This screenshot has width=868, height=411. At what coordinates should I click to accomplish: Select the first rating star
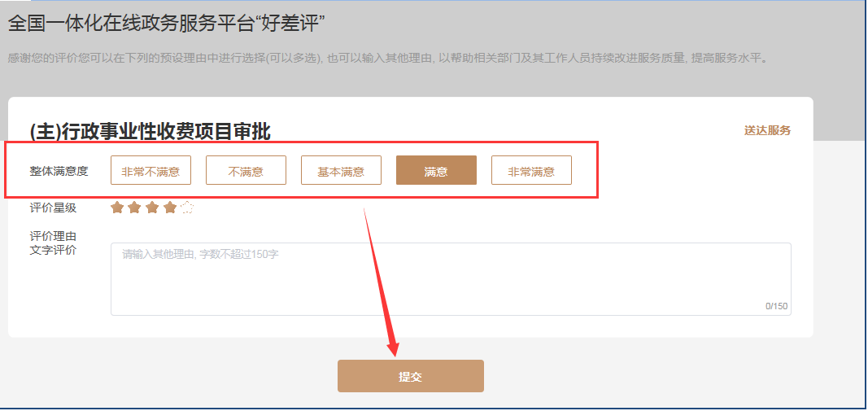coord(117,208)
